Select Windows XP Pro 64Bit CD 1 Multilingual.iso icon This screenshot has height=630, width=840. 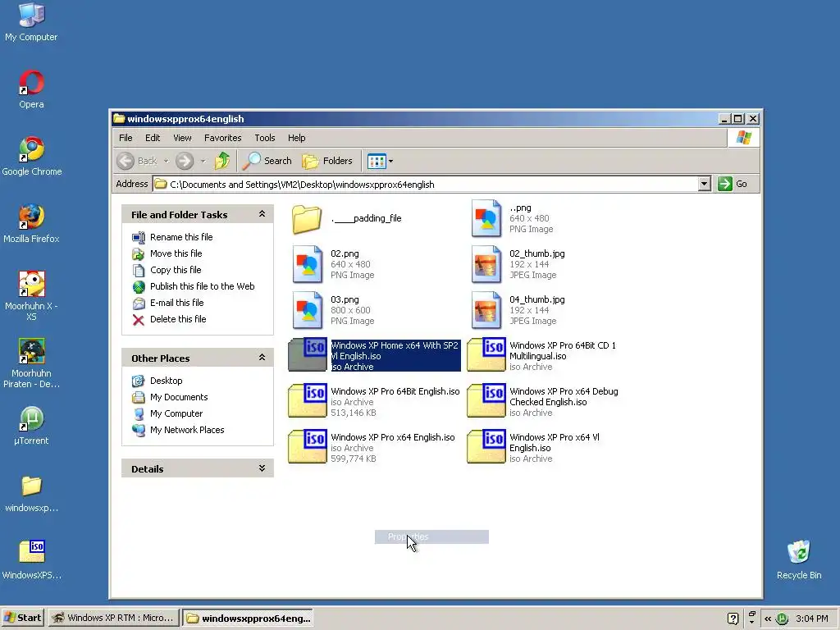486,354
